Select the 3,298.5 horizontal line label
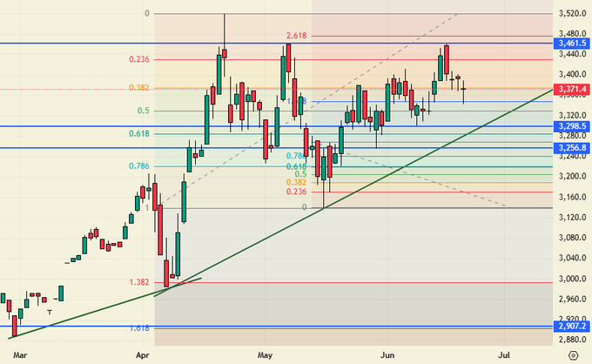Viewport: 592px width, 364px height. (x=571, y=126)
